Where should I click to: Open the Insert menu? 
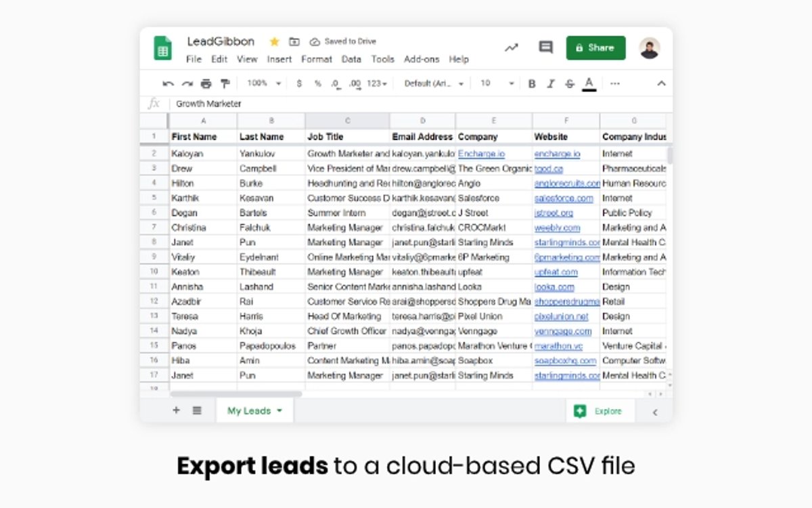[x=279, y=59]
